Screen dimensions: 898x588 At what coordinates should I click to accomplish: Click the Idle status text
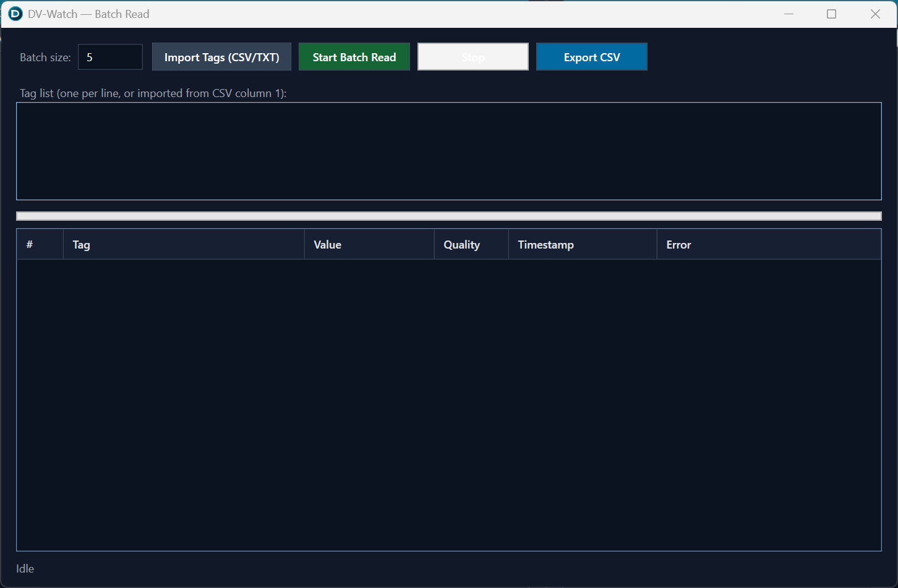click(25, 569)
